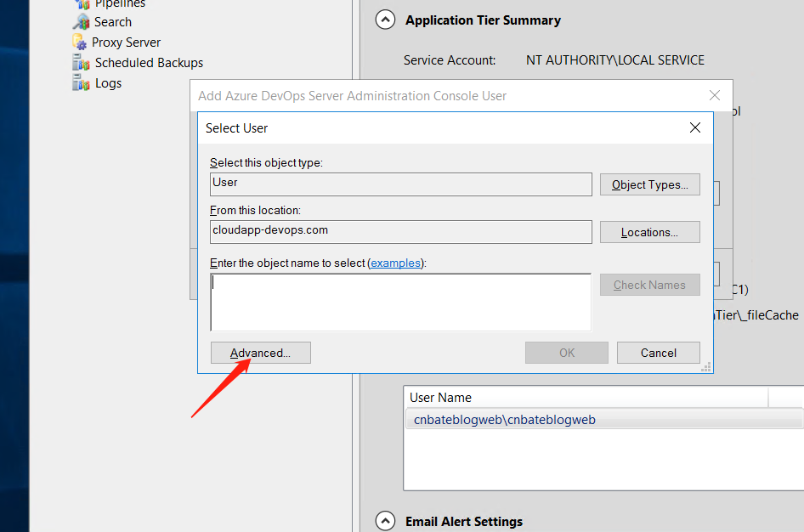Image resolution: width=804 pixels, height=532 pixels.
Task: Select user row cnbateblogweb\cnbateblogweb
Action: 603,419
